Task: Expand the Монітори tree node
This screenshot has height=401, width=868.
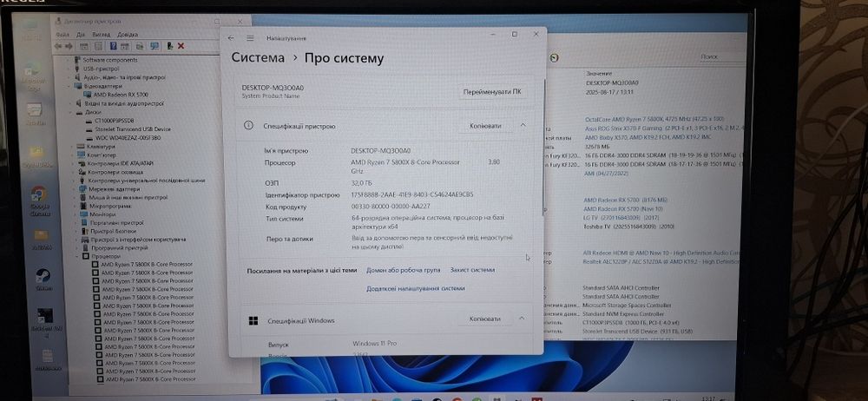Action: (x=76, y=214)
